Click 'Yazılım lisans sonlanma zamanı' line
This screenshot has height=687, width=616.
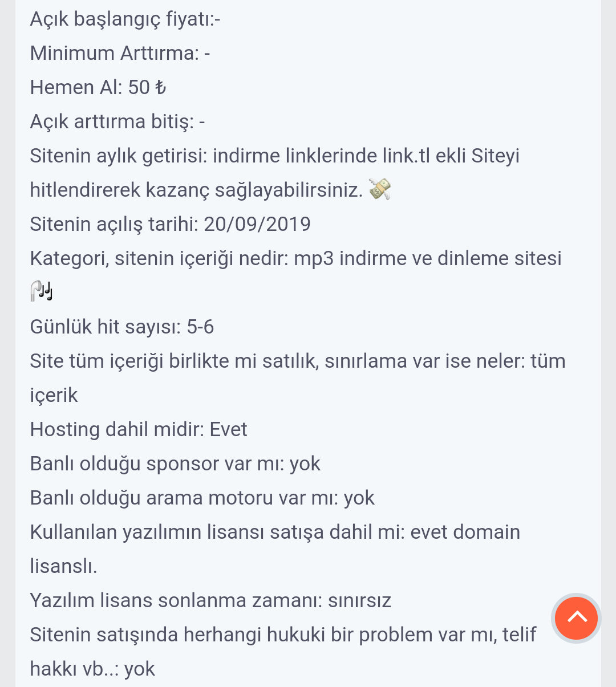[210, 600]
